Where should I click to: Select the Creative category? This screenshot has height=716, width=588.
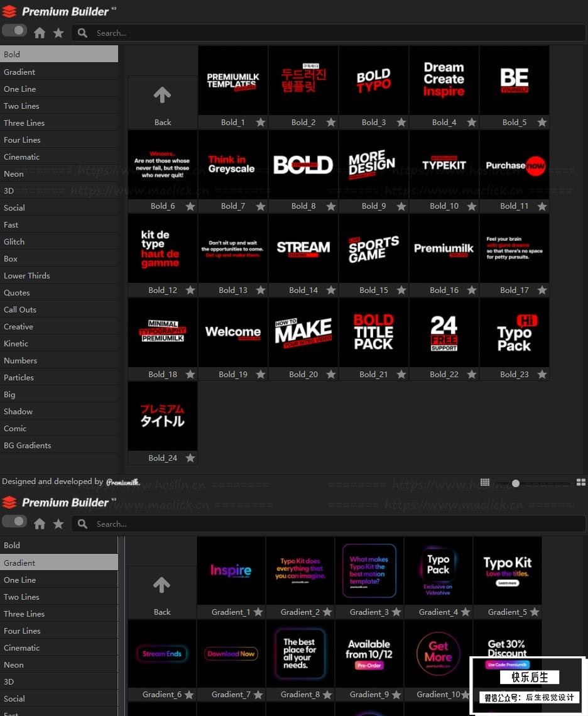[x=59, y=326]
